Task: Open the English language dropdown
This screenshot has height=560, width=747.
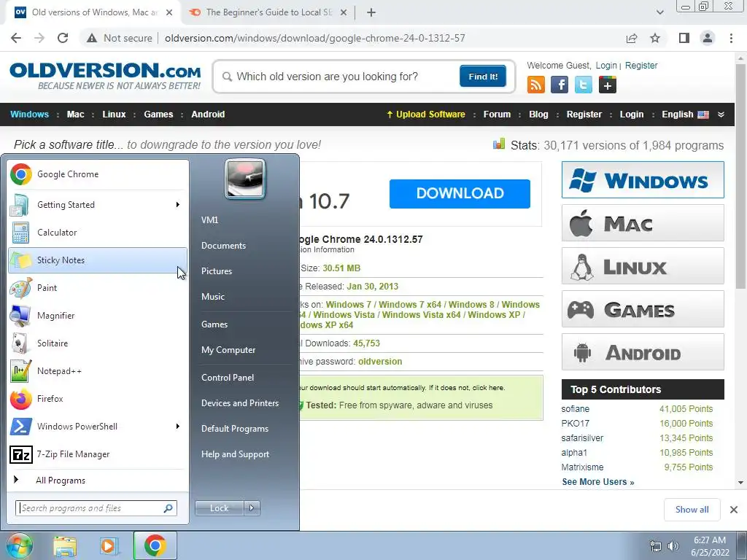Action: 685,114
